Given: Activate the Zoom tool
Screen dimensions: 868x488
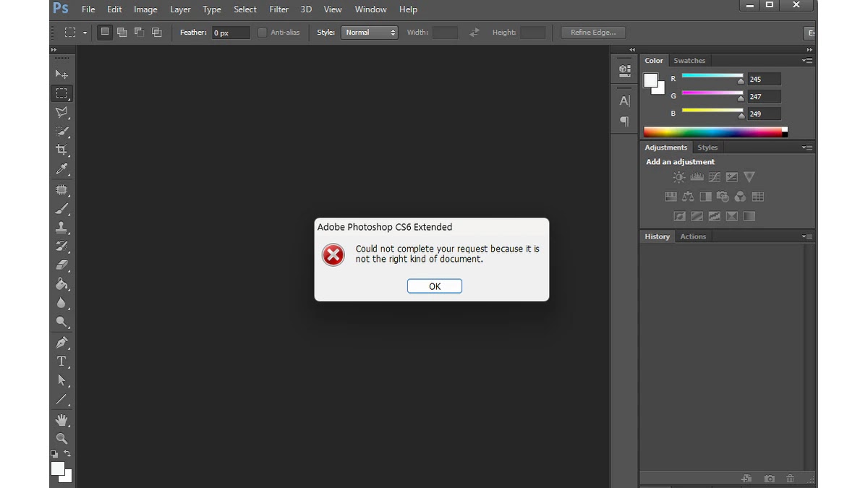Looking at the screenshot, I should pyautogui.click(x=61, y=438).
